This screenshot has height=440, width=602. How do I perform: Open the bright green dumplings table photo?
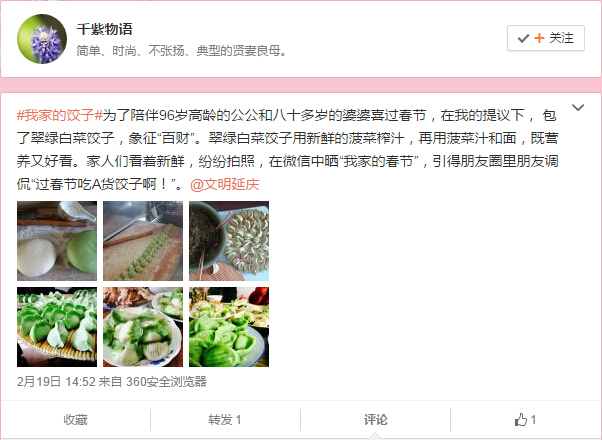pos(229,327)
